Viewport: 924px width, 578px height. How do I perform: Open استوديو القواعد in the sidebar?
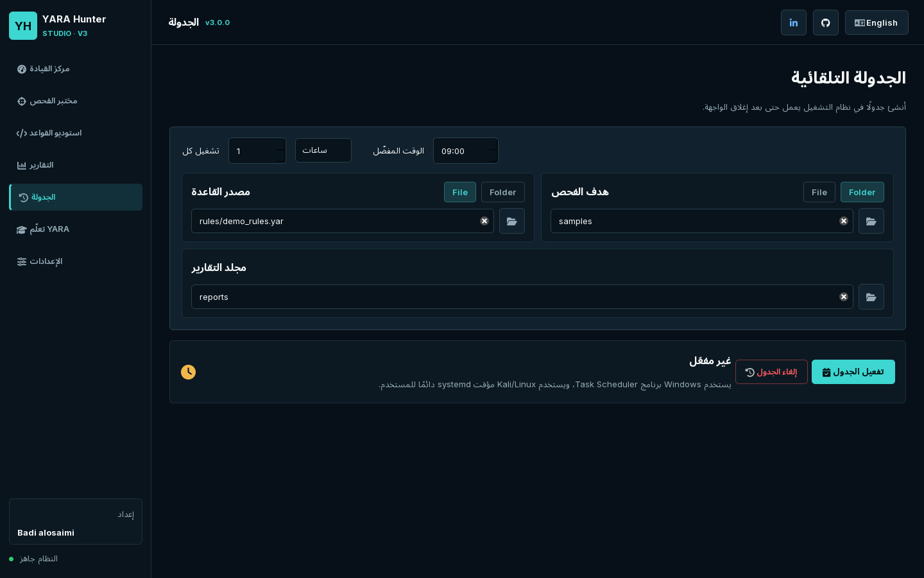click(76, 133)
